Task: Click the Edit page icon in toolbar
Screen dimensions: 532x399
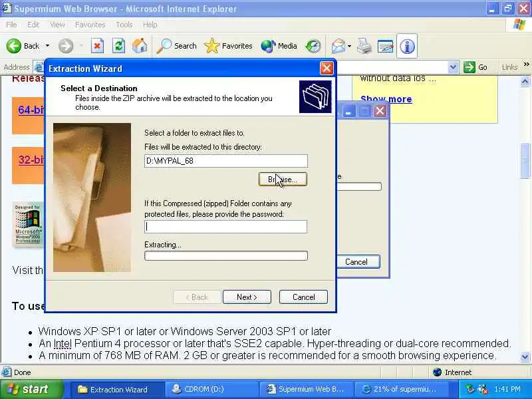Action: (x=385, y=47)
